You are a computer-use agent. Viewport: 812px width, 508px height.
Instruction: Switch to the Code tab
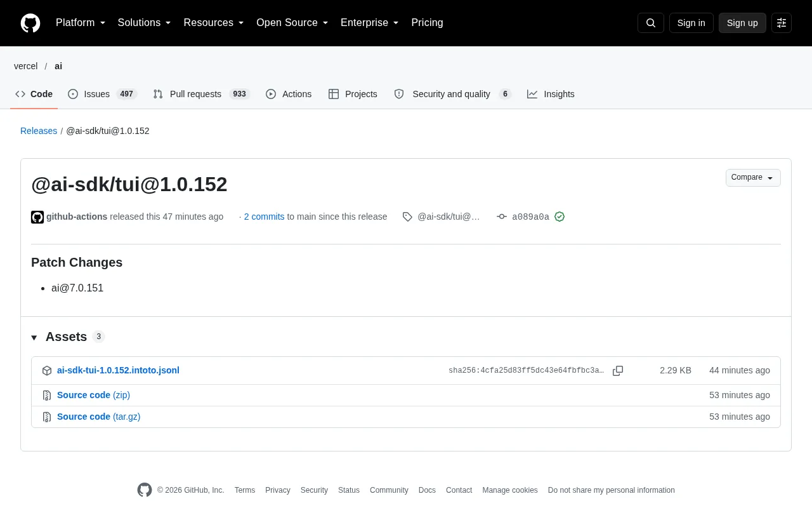pyautogui.click(x=34, y=94)
